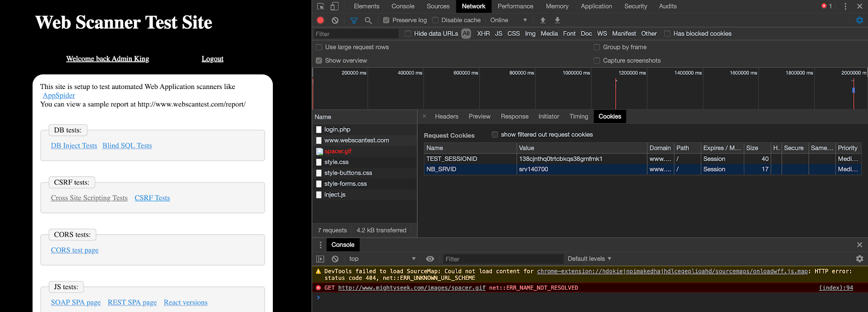The width and height of the screenshot is (868, 312).
Task: Clear the network log
Action: pyautogui.click(x=335, y=20)
